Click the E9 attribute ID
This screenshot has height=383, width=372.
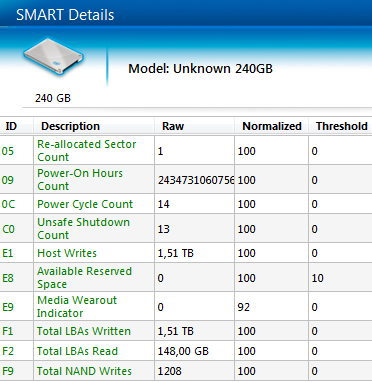tap(8, 307)
